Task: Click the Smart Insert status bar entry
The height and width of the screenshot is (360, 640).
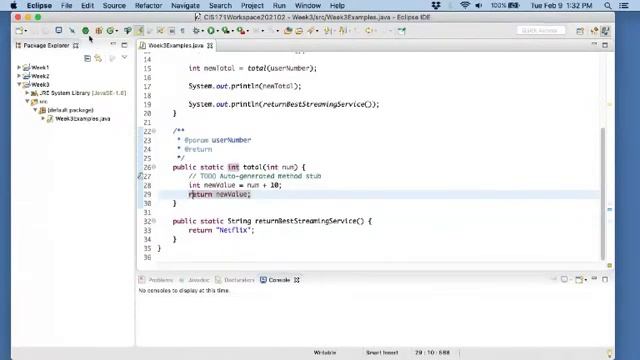Action: point(382,352)
